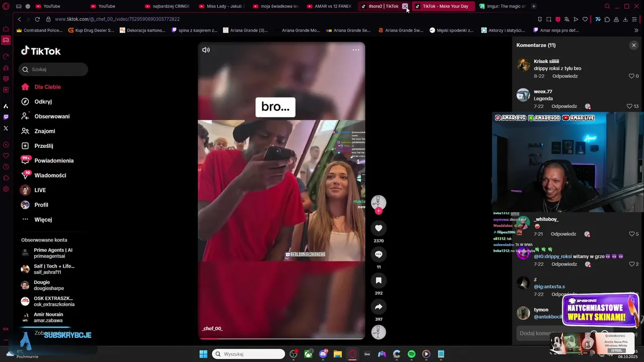Close the Komentarze panel

[633, 45]
